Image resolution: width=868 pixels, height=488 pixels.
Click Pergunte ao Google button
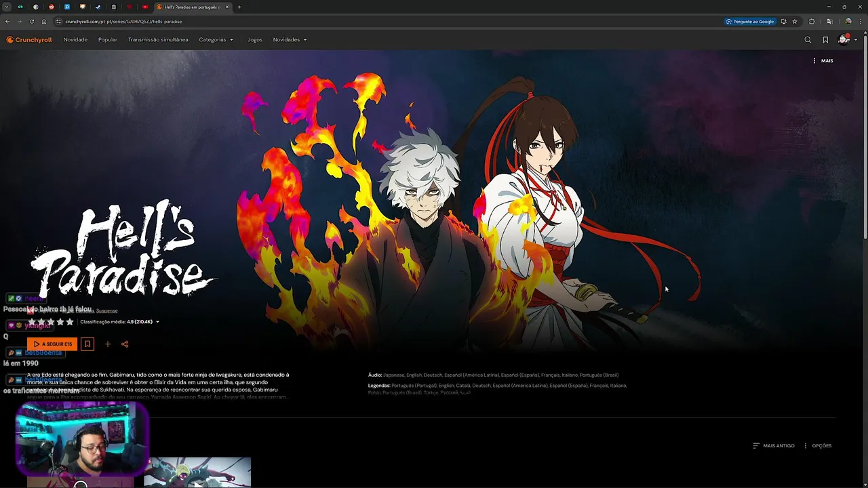[x=750, y=22]
